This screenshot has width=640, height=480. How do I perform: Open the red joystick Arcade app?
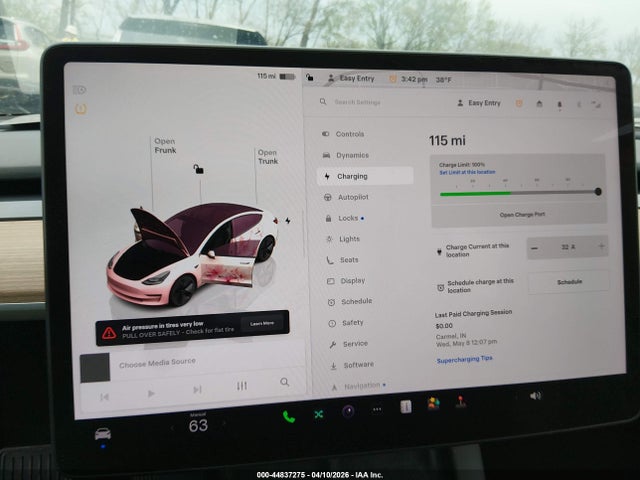[x=460, y=401]
